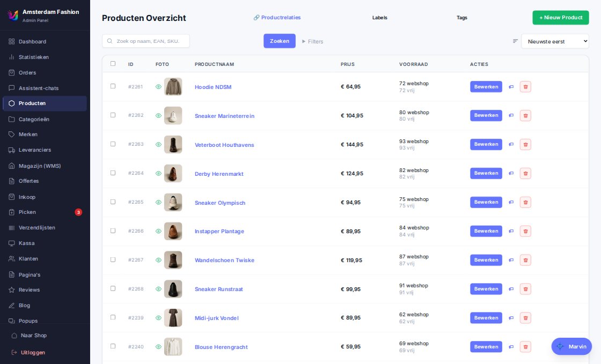
Task: Delete Sneaker Runstraat via its trash icon
Action: pyautogui.click(x=525, y=289)
